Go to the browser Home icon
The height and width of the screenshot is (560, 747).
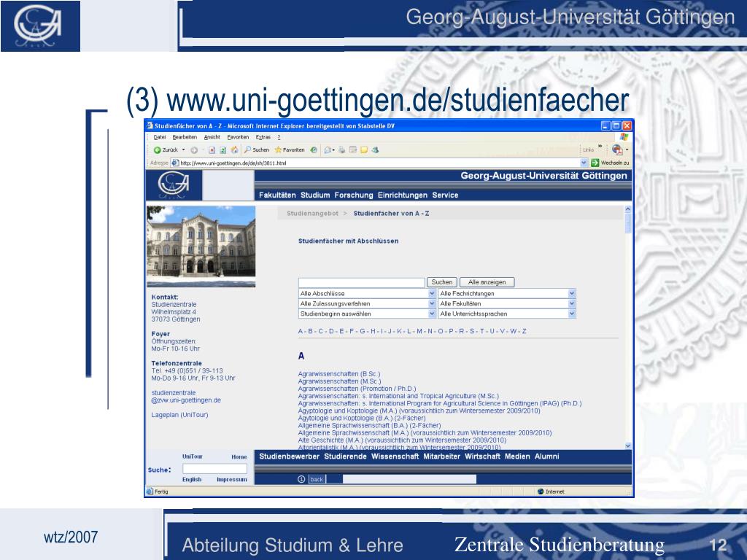click(234, 150)
